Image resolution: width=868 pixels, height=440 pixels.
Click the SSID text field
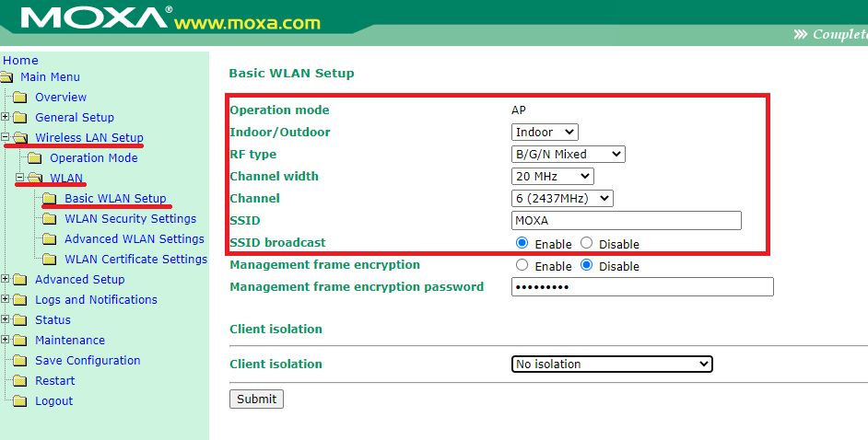point(626,221)
